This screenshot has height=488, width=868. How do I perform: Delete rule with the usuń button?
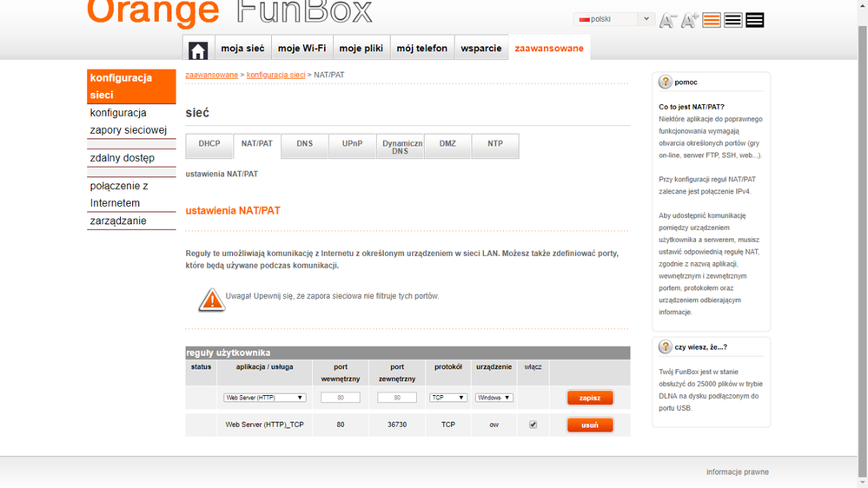click(x=590, y=425)
